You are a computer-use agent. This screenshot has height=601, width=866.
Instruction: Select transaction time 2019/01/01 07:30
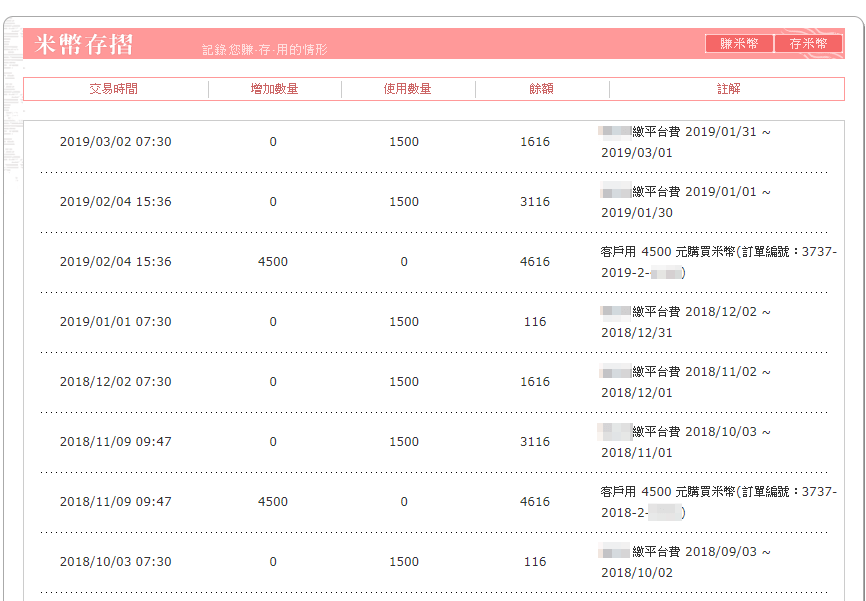[x=115, y=322]
